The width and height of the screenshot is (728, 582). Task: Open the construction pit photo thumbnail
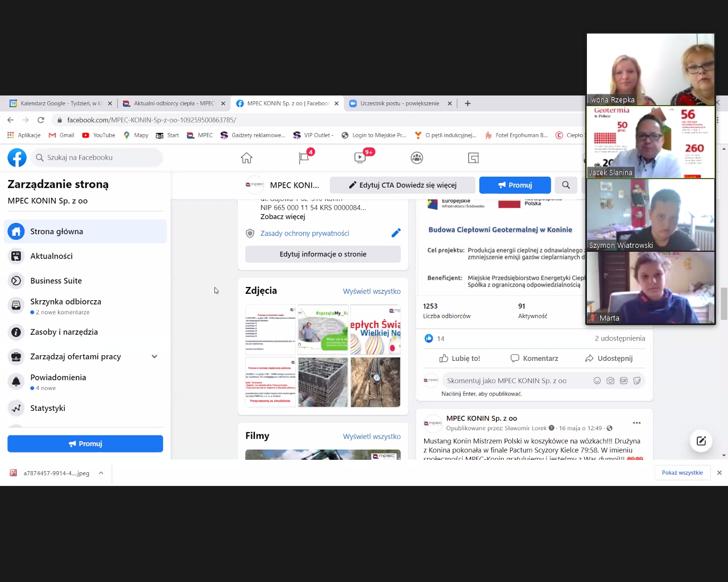point(322,382)
